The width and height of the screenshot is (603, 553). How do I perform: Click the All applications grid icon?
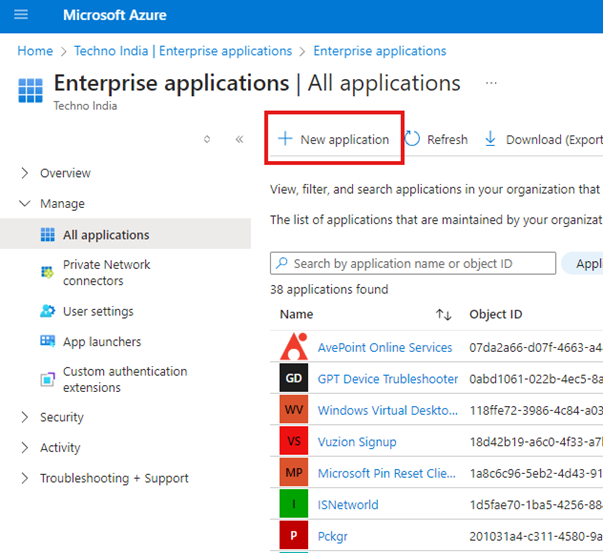(48, 234)
